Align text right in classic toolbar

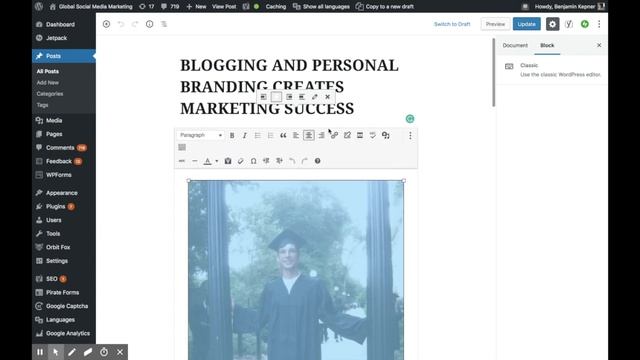[322, 136]
